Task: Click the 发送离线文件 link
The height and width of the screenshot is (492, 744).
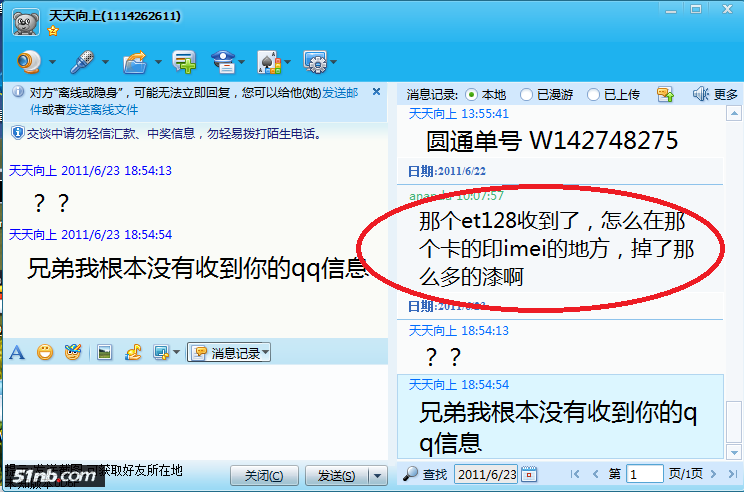Action: coord(102,110)
